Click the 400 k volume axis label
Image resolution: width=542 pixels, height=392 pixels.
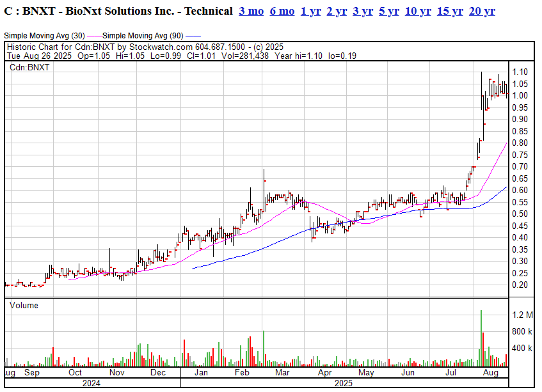[x=522, y=348]
